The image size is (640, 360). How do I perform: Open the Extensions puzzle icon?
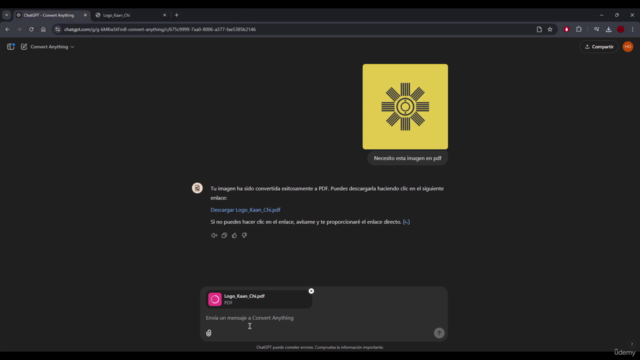tap(579, 29)
